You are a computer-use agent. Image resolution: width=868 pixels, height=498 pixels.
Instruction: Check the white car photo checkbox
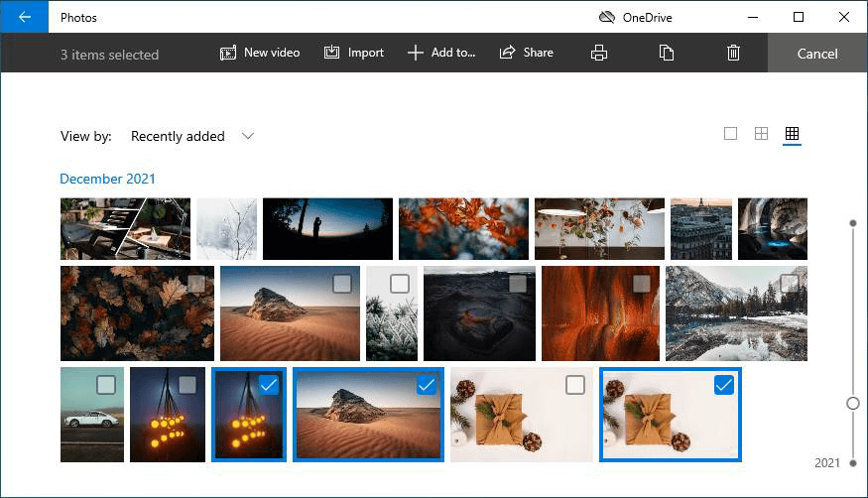[106, 385]
